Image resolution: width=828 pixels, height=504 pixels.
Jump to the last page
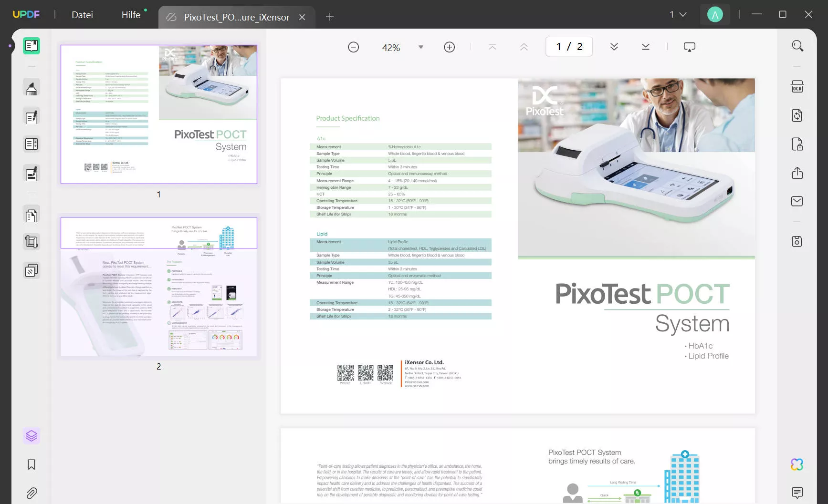tap(646, 47)
